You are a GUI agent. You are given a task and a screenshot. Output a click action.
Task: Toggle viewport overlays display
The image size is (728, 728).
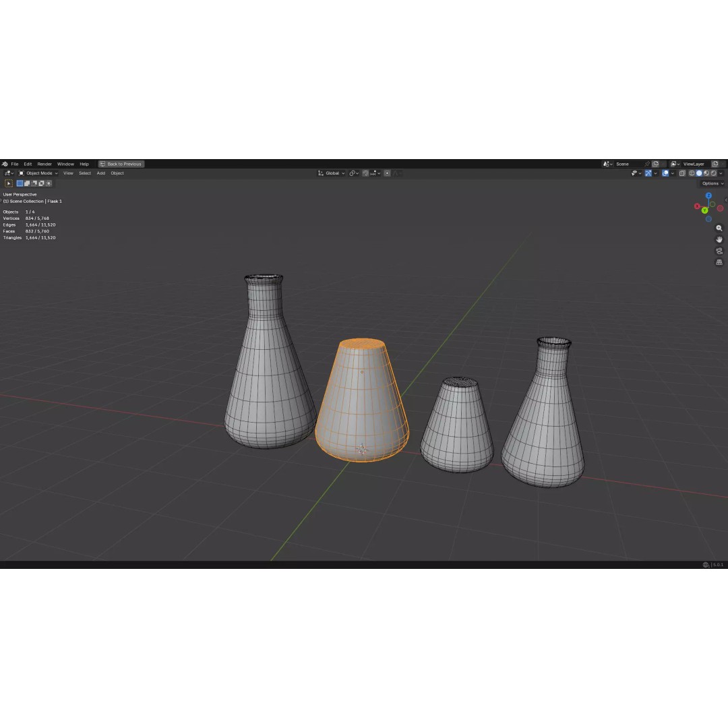coord(665,173)
